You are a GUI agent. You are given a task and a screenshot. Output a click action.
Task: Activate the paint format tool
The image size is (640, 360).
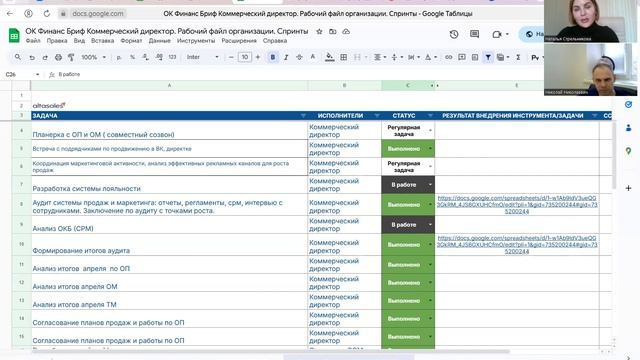[71, 58]
